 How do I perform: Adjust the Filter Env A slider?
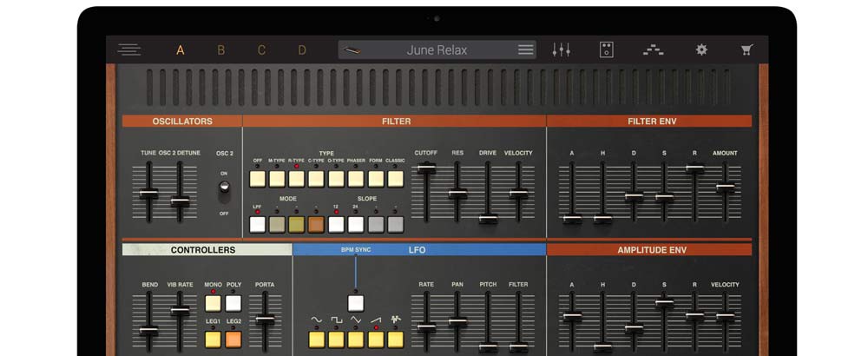point(572,219)
